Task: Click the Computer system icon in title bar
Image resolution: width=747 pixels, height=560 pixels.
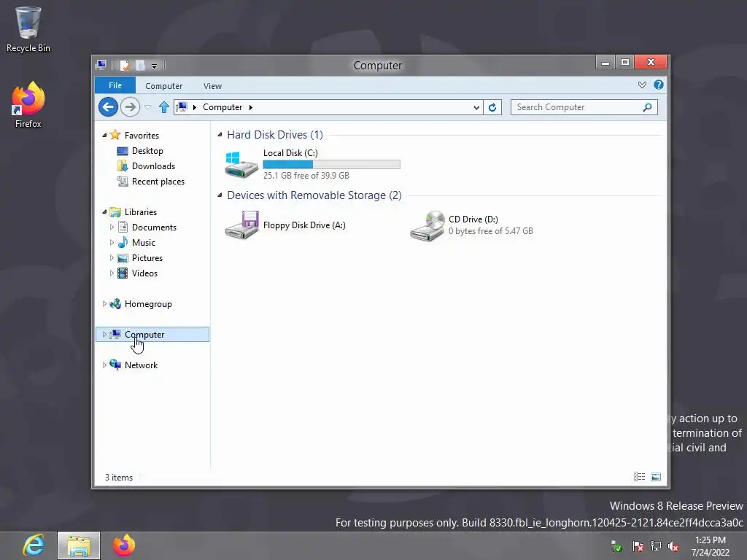Action: point(101,65)
